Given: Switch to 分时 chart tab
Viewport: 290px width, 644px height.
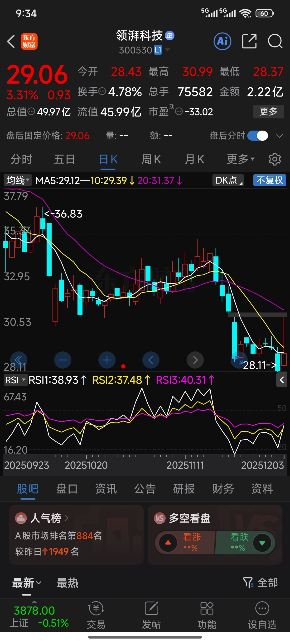Looking at the screenshot, I should [x=22, y=159].
